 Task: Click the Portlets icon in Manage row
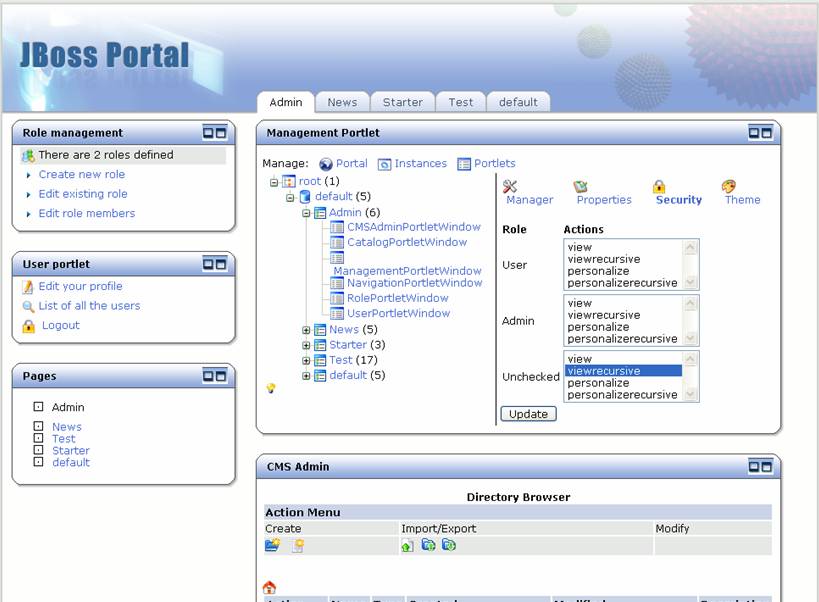click(464, 164)
